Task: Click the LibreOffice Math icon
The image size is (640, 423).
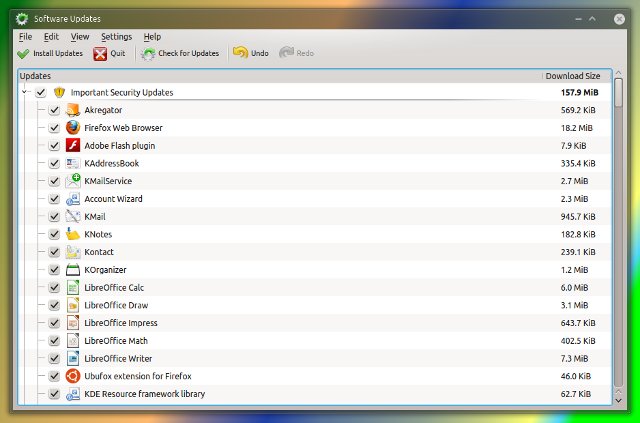Action: point(73,341)
